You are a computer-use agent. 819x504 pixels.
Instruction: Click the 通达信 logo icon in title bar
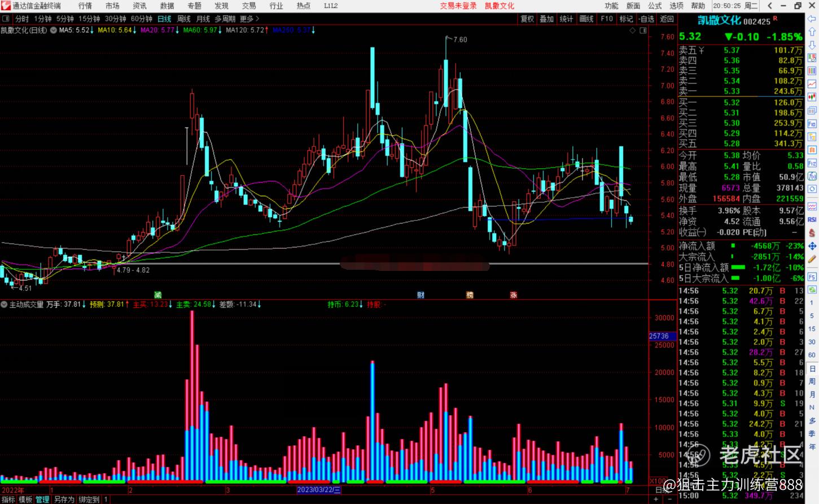point(6,6)
